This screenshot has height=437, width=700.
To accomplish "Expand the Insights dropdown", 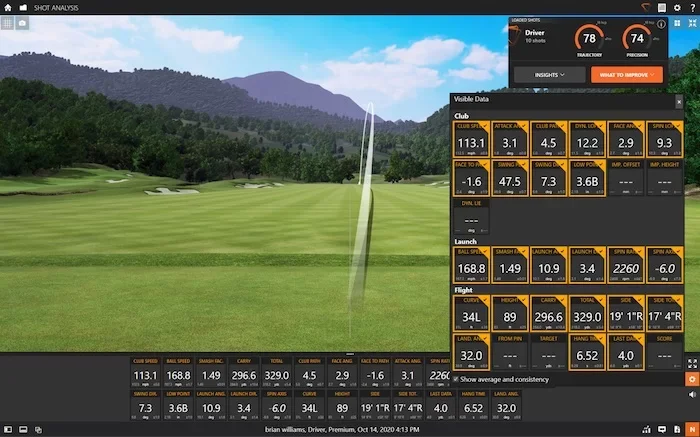I will coord(550,75).
